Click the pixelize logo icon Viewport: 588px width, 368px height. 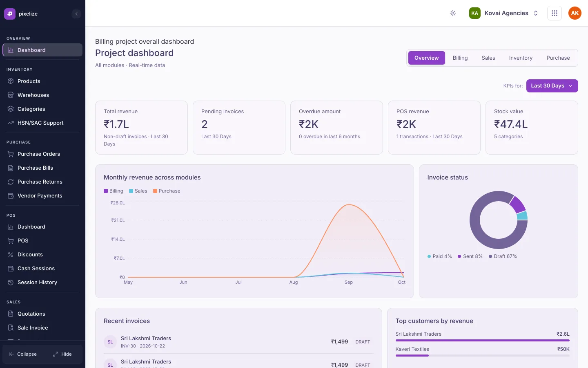(10, 13)
